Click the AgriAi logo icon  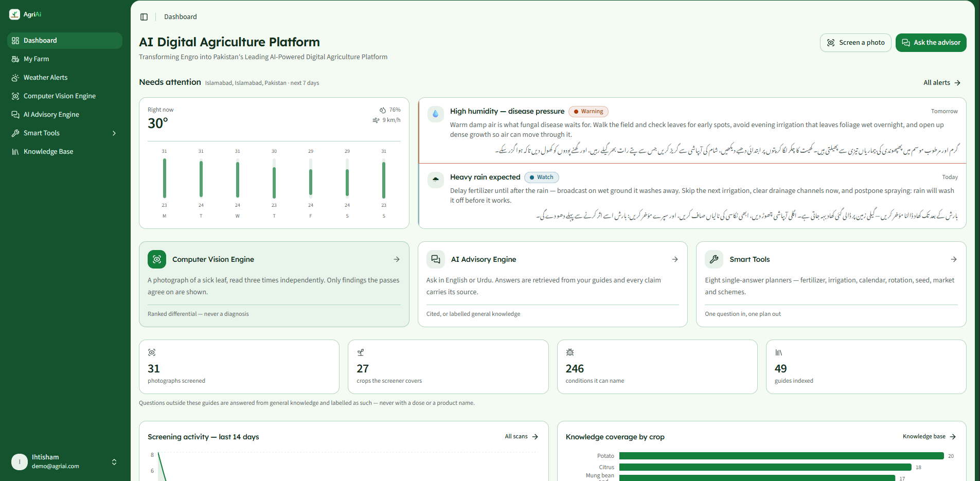point(14,14)
